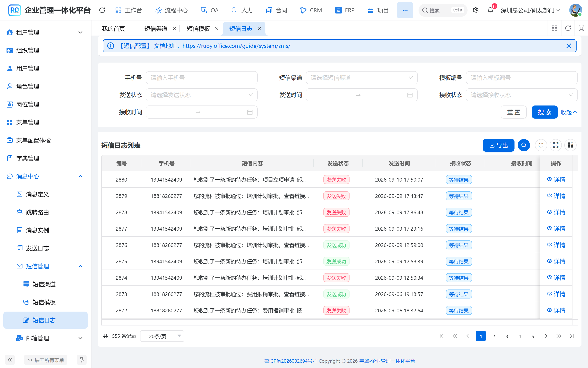Open the more modules ellipsis button
Image resolution: width=588 pixels, height=368 pixels.
(x=405, y=10)
